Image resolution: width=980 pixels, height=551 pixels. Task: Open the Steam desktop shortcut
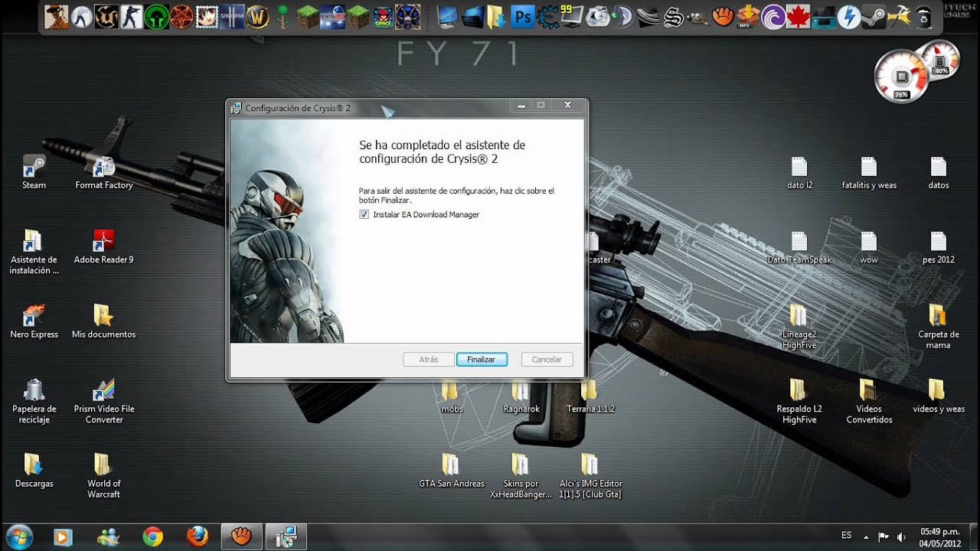tap(34, 172)
